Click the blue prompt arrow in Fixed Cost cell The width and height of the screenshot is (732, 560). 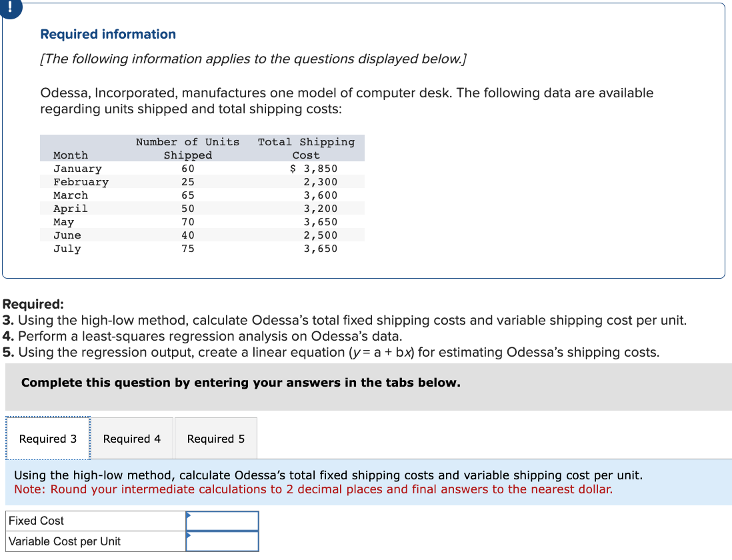[189, 514]
